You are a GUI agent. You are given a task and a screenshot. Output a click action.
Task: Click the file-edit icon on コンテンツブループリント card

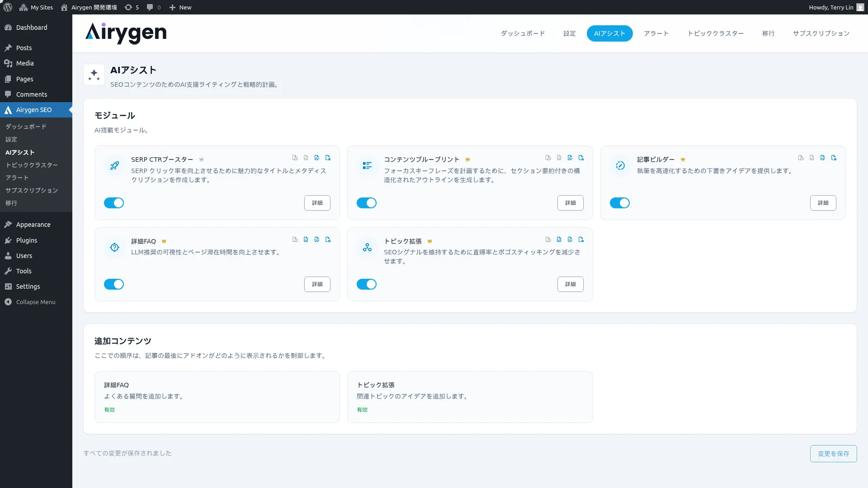(570, 158)
